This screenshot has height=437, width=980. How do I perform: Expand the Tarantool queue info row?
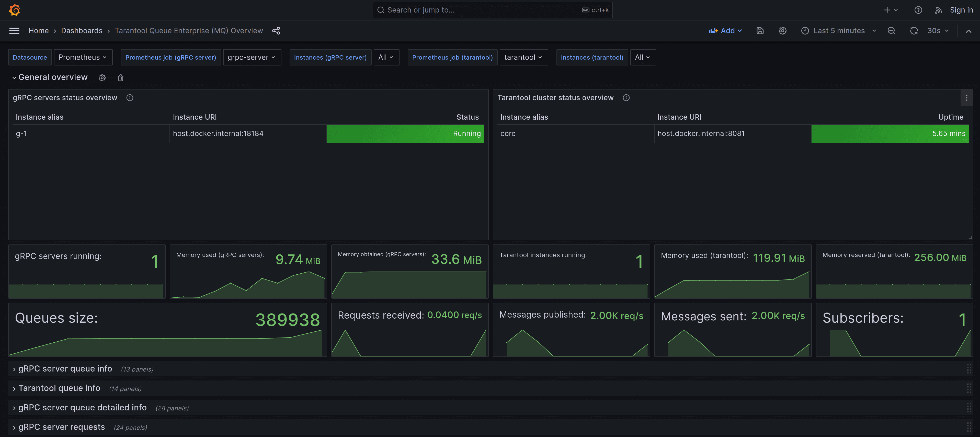click(56, 388)
